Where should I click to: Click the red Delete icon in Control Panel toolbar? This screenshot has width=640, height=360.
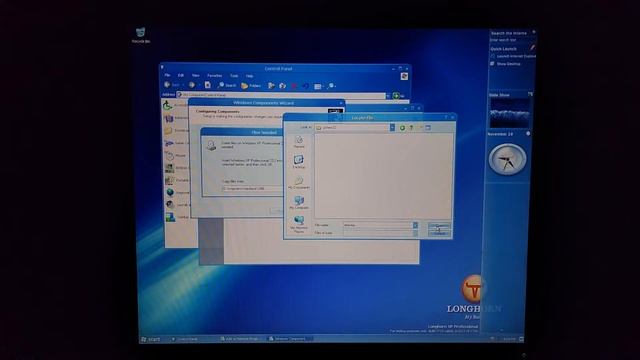tap(294, 86)
